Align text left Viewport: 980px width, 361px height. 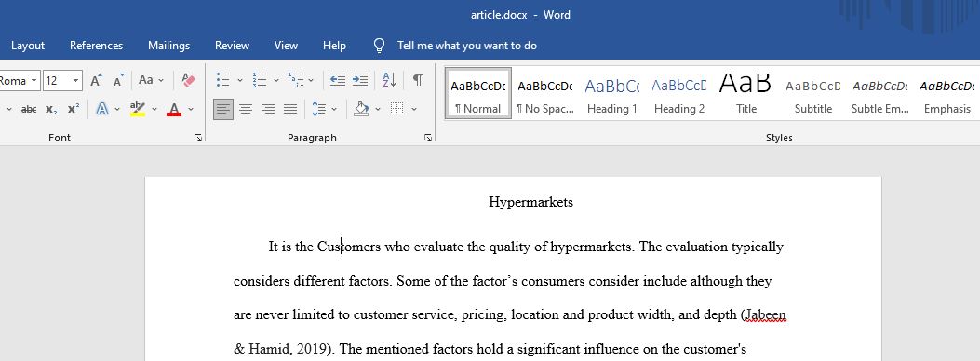(x=223, y=109)
